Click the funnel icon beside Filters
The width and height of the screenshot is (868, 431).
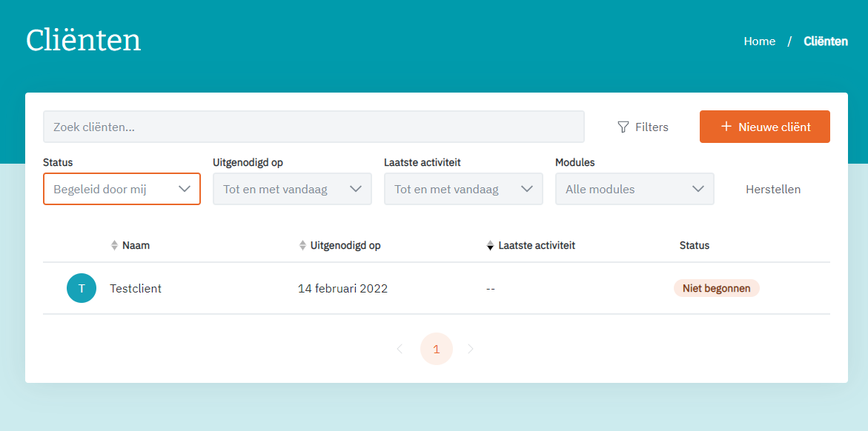coord(623,127)
